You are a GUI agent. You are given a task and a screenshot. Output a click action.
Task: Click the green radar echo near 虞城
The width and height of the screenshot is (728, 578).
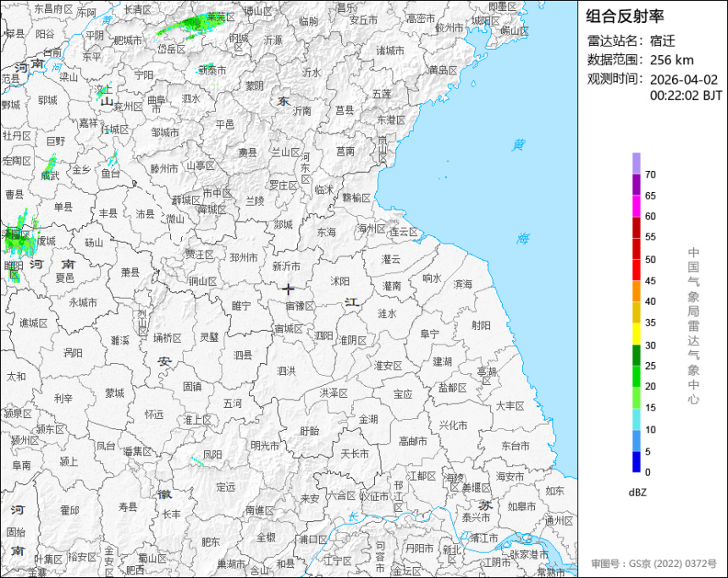click(x=19, y=239)
